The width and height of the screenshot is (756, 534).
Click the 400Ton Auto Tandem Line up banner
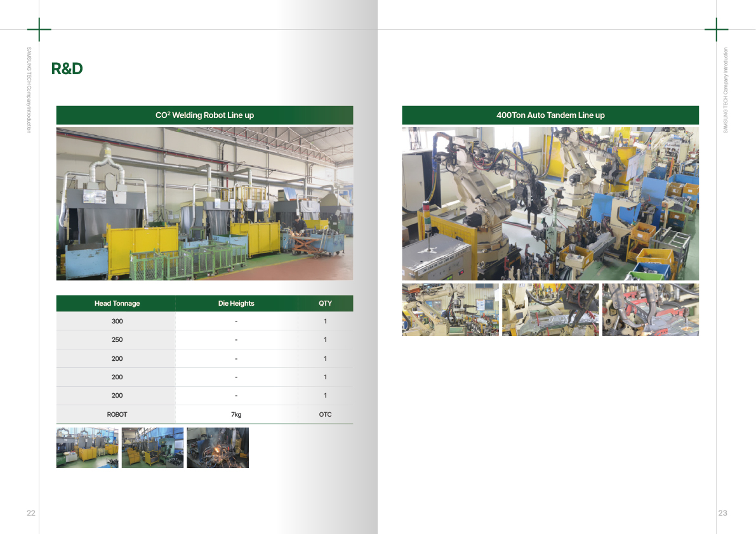[x=550, y=115]
